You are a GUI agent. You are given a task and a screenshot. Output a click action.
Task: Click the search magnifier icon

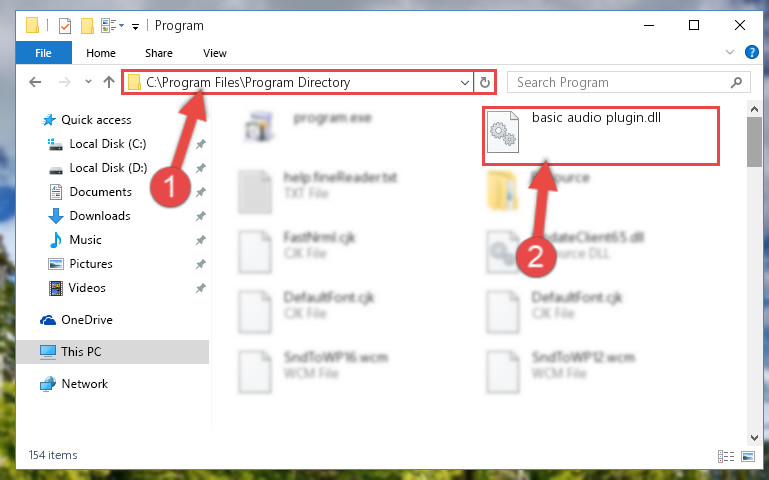(736, 82)
